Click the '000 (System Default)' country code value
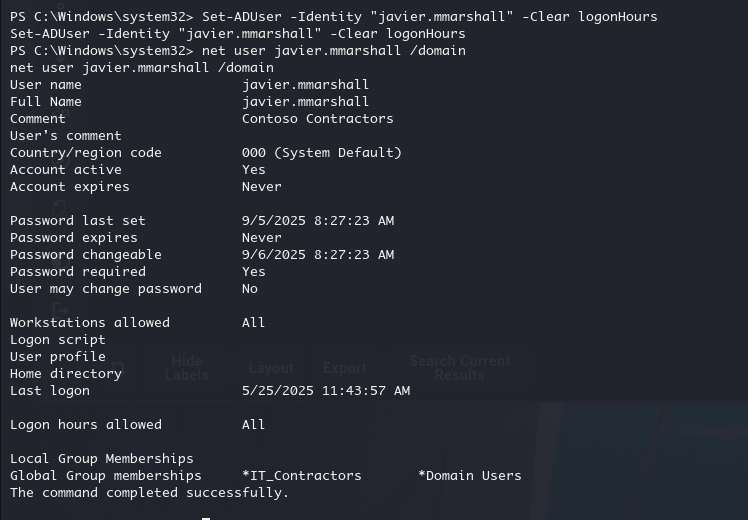Image resolution: width=748 pixels, height=520 pixels. [x=322, y=153]
